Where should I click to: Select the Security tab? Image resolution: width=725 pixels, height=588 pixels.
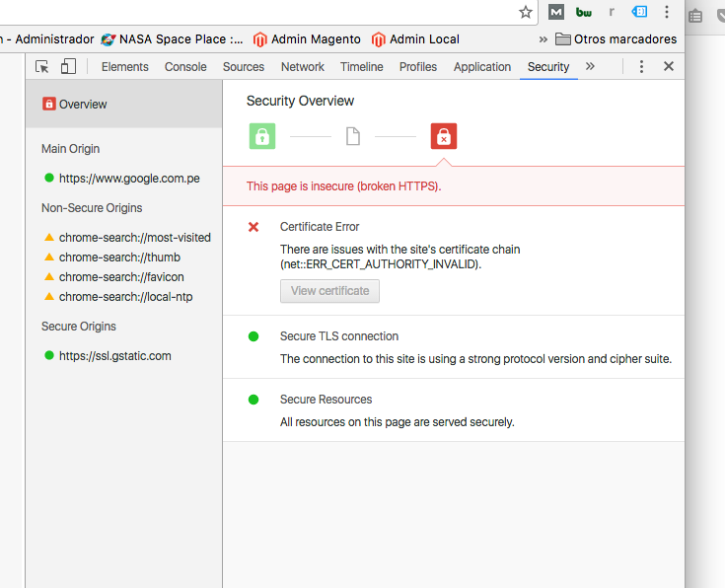548,67
